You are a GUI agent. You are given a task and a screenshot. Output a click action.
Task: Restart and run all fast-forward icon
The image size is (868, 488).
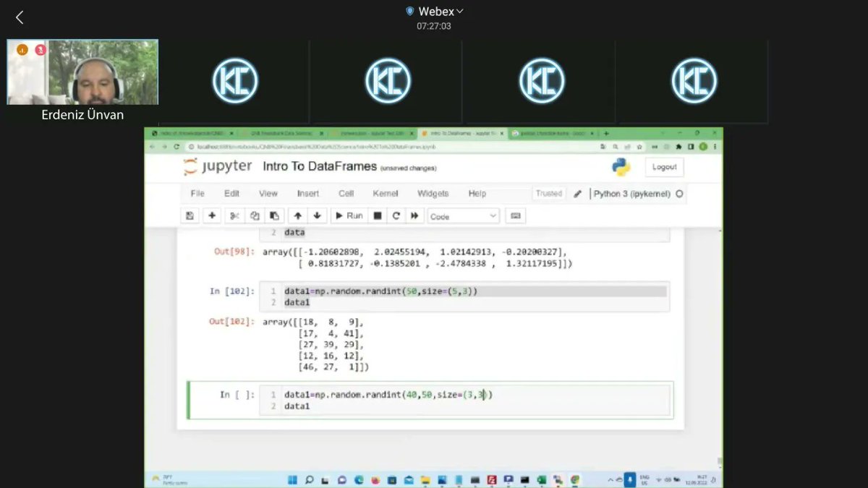[x=414, y=215]
